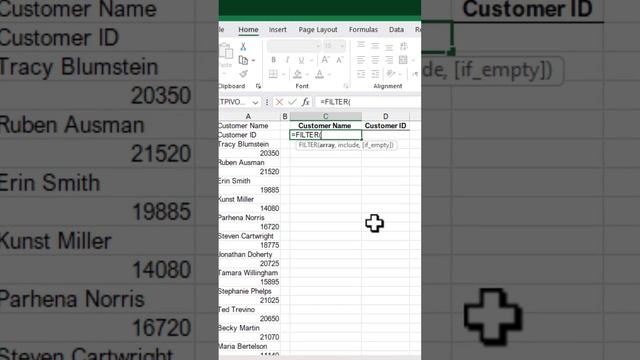The image size is (640, 360).
Task: Expand the Underline style arrow
Action: [311, 61]
